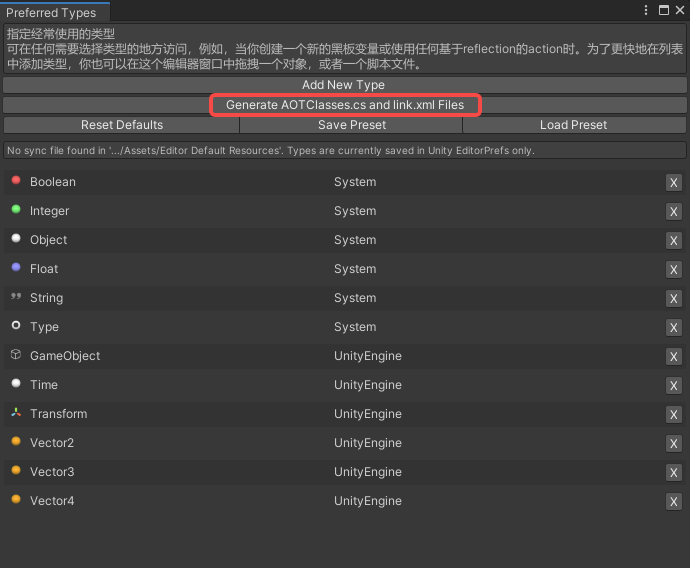Image resolution: width=690 pixels, height=568 pixels.
Task: Click the Transform axes icon
Action: 16,413
